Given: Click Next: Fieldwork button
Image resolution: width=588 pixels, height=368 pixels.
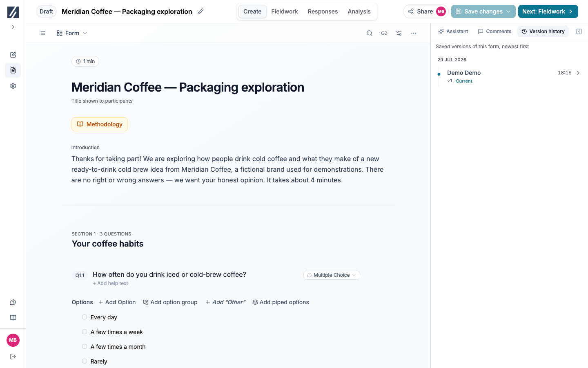Looking at the screenshot, I should pyautogui.click(x=548, y=11).
